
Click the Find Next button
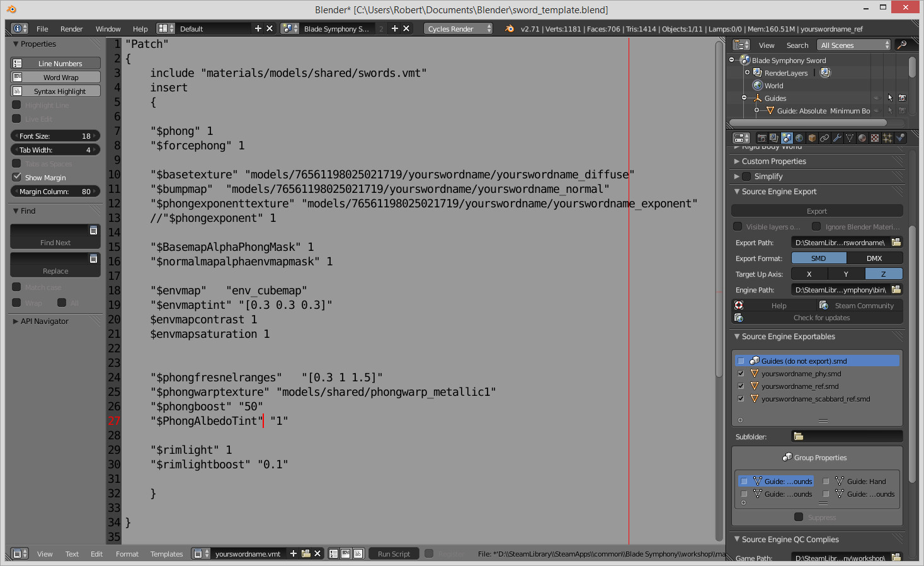click(x=55, y=243)
